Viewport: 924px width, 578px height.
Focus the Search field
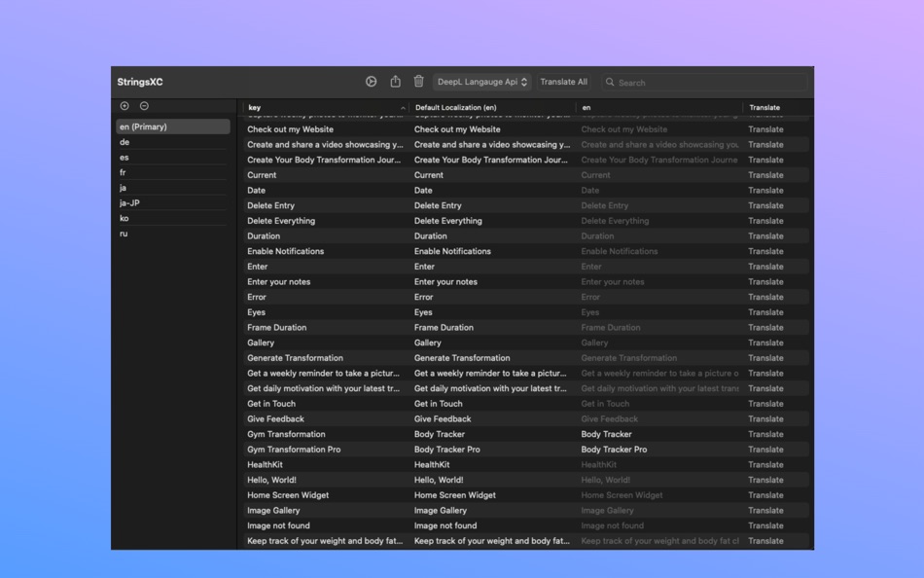click(704, 83)
